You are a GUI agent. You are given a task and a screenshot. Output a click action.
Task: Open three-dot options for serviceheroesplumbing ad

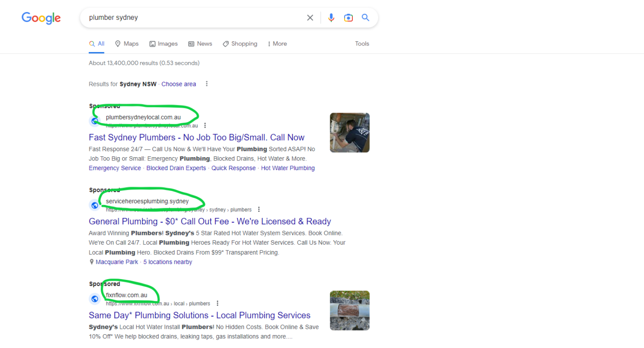pos(259,210)
